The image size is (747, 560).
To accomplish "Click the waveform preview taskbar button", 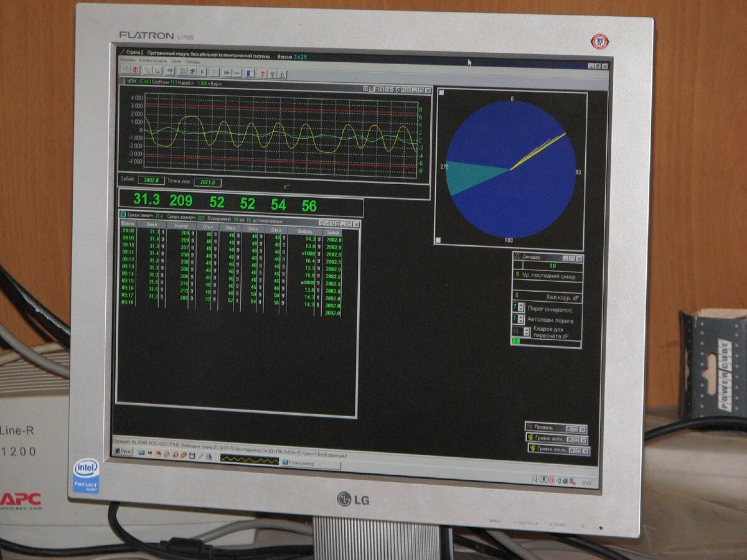I will 249,460.
